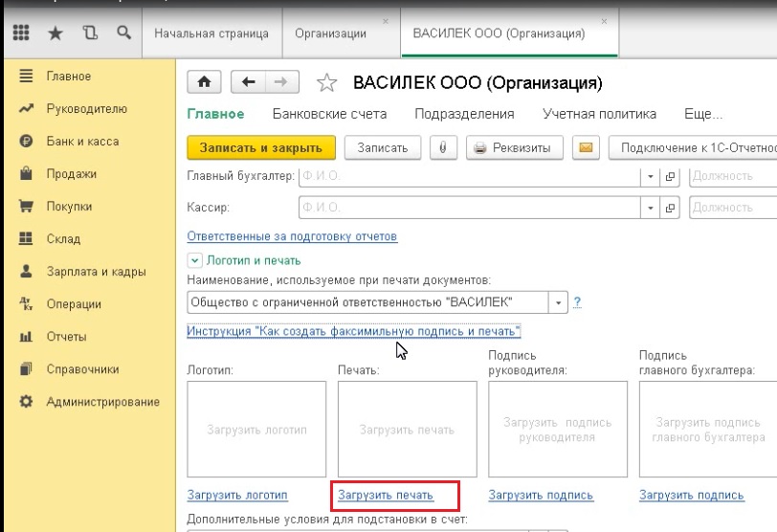Viewport: 777px width, 532px height.
Task: Open history icon in top toolbar
Action: pyautogui.click(x=90, y=33)
